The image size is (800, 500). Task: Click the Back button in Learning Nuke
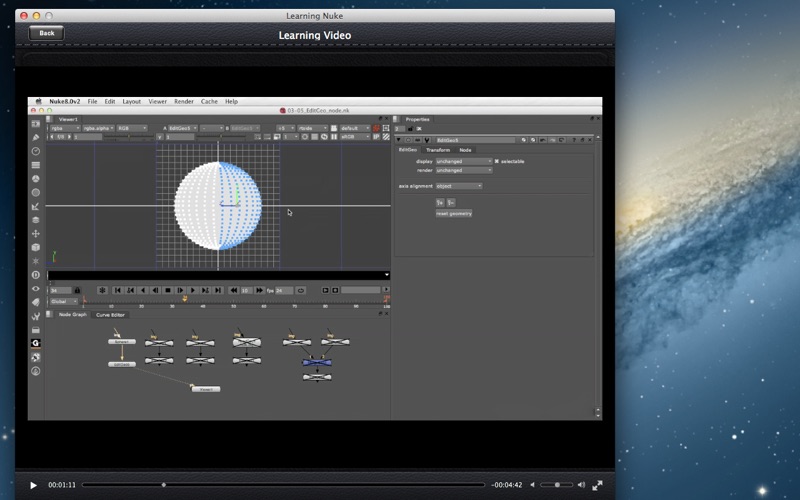pyautogui.click(x=46, y=33)
